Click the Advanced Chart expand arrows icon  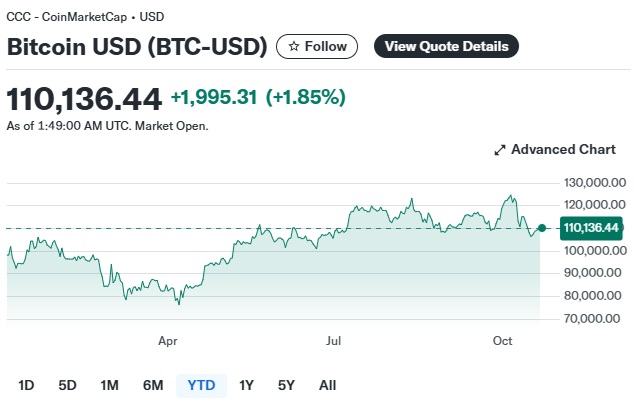(500, 150)
